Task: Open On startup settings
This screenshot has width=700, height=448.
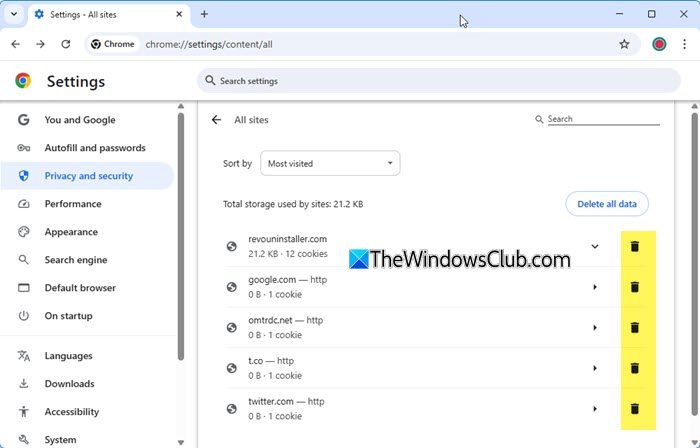Action: (87, 316)
